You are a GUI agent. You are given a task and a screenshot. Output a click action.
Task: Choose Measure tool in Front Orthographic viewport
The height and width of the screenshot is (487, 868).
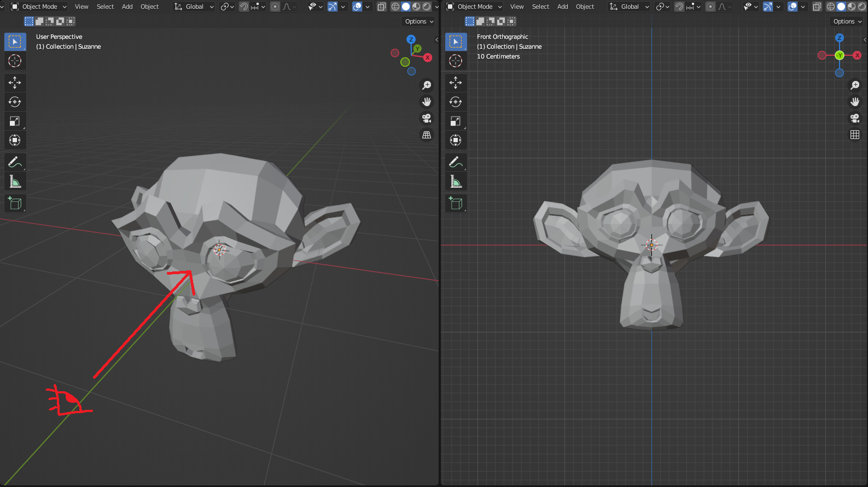(x=456, y=181)
